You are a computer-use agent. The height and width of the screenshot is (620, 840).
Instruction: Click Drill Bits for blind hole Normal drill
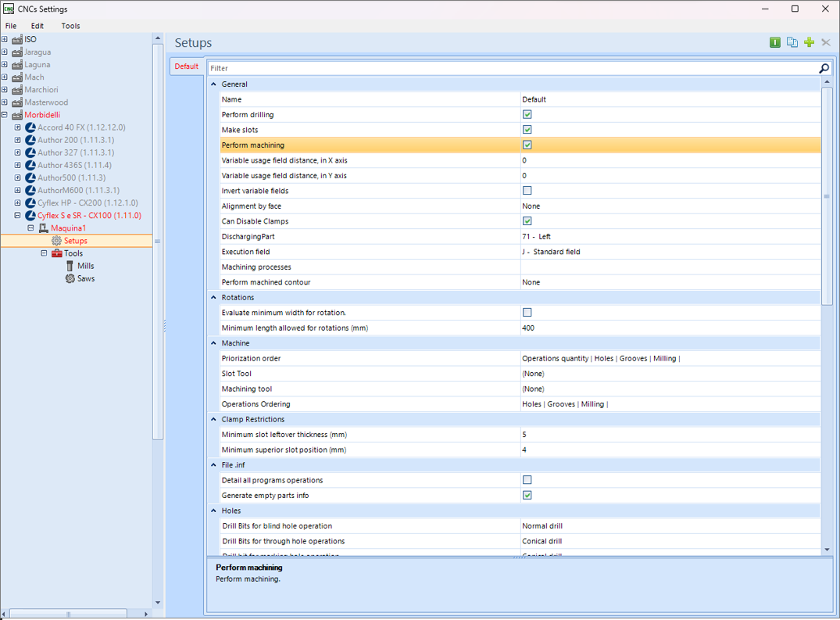[542, 526]
